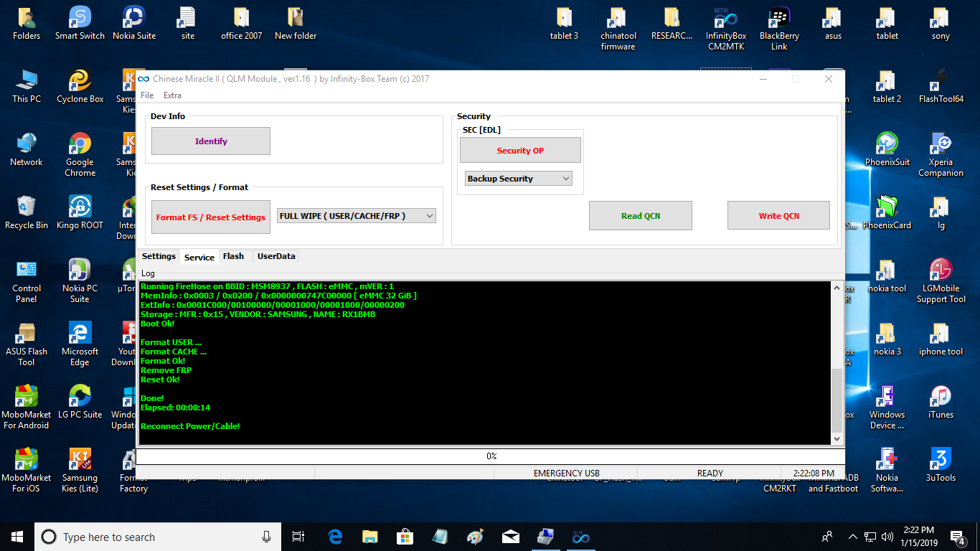Viewport: 980px width, 551px height.
Task: Select the Smart Switch desktop icon
Action: [x=80, y=24]
